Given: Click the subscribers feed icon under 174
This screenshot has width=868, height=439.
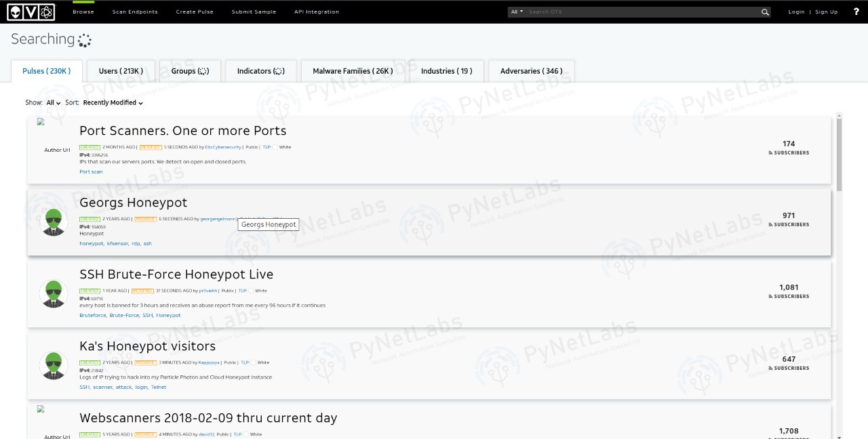Looking at the screenshot, I should click(770, 153).
